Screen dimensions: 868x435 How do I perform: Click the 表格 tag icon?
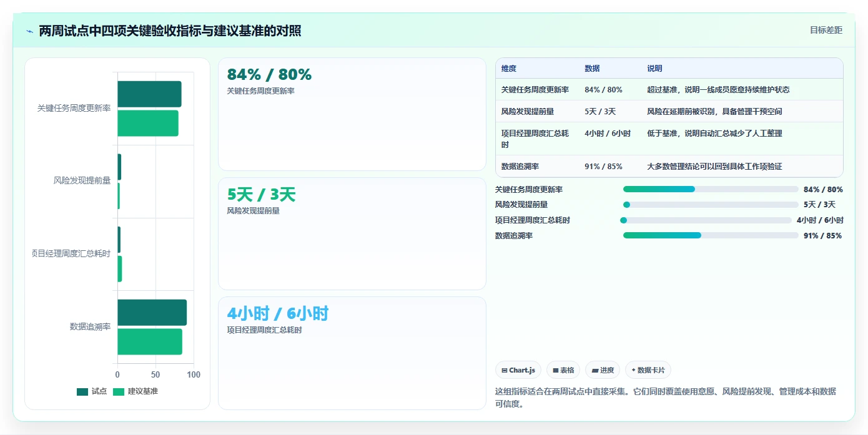point(555,370)
